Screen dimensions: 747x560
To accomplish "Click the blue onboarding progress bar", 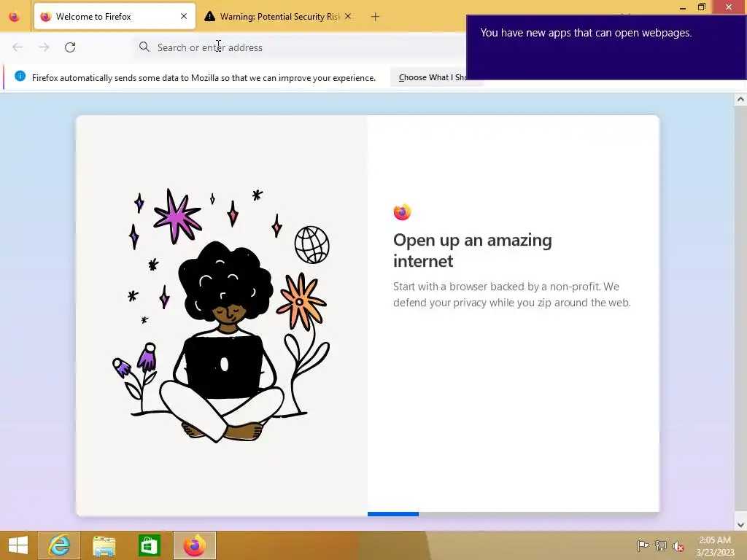I will click(393, 514).
